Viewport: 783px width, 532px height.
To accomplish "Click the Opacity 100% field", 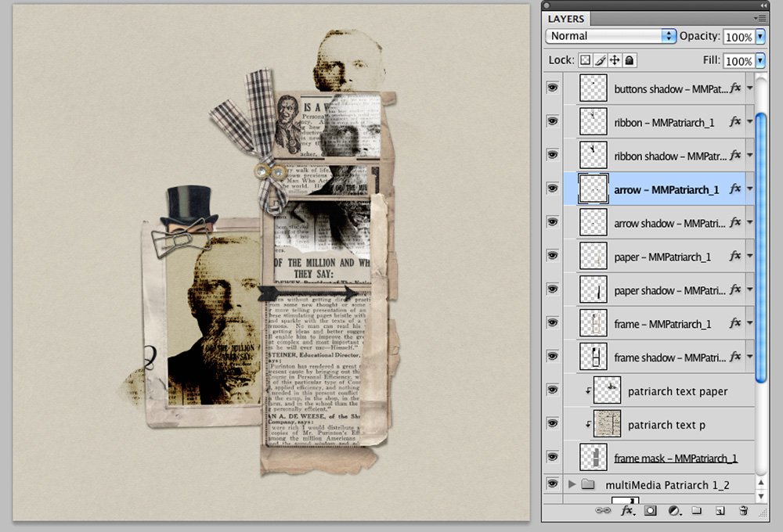I will pos(739,37).
